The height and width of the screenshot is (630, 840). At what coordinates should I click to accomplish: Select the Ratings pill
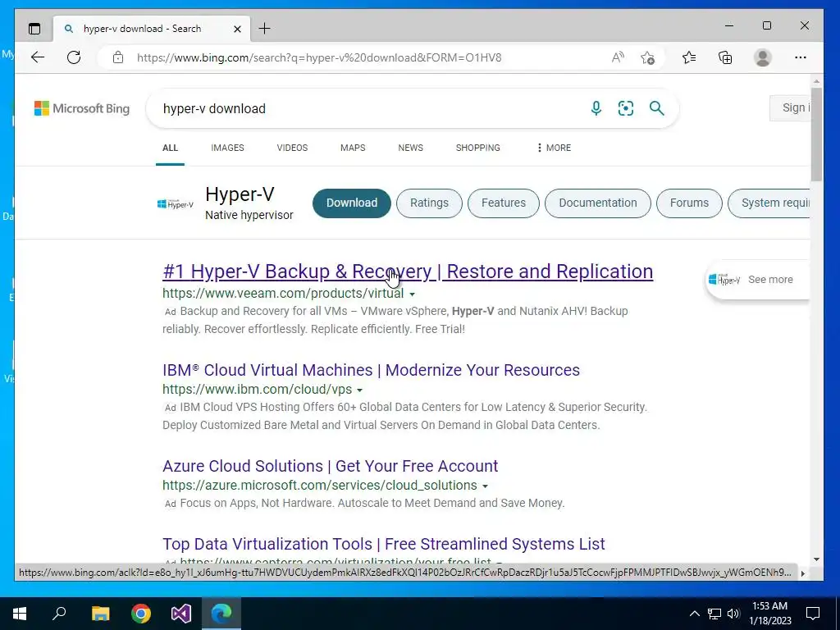click(x=429, y=203)
